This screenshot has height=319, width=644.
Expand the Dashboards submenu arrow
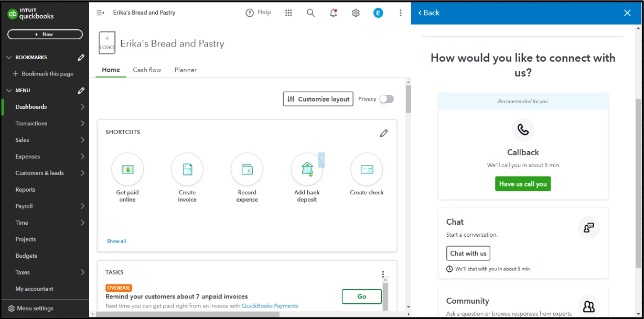coord(82,107)
